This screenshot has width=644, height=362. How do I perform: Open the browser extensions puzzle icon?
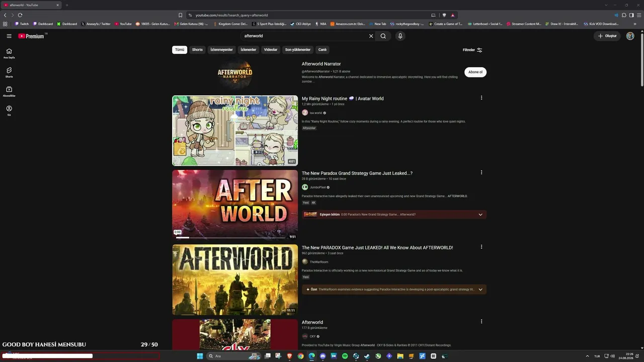pos(624,15)
